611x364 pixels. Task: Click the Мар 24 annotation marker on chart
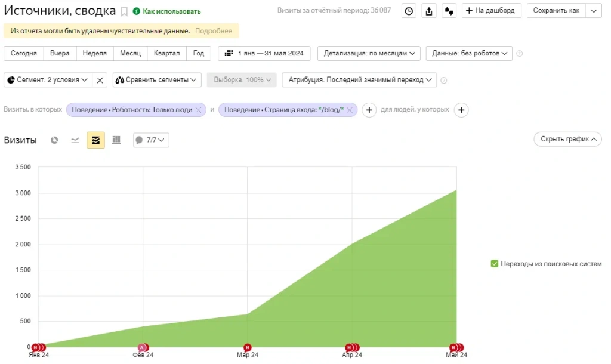coord(247,347)
